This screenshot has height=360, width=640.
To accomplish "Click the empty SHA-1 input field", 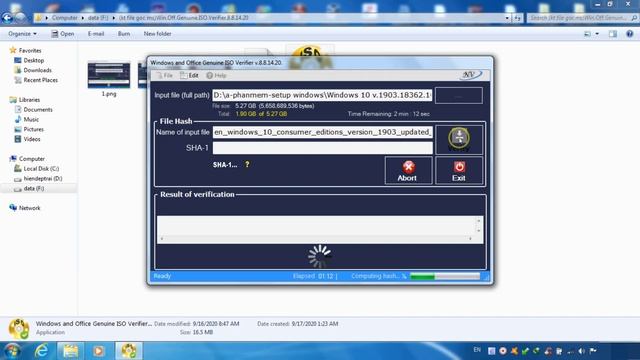I will tap(322, 148).
